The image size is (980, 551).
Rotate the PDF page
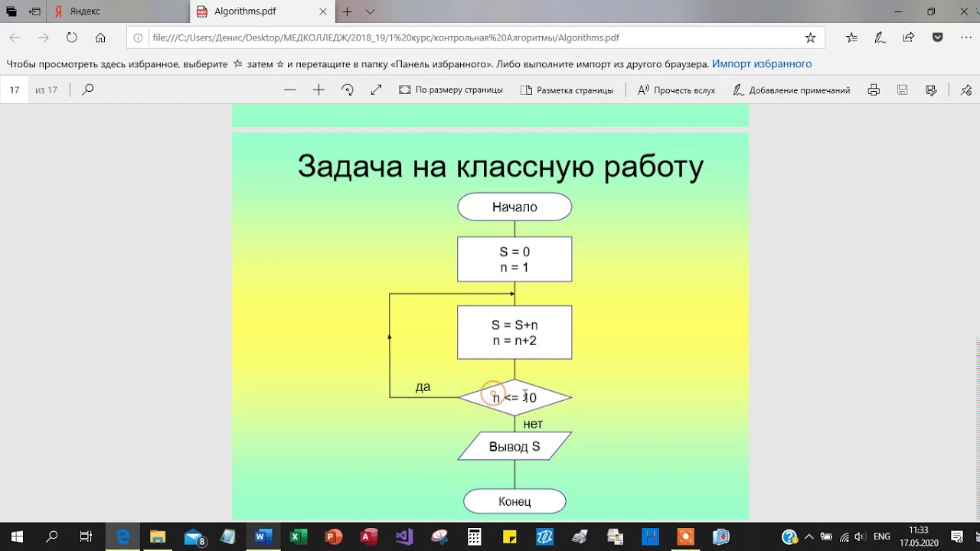click(348, 90)
